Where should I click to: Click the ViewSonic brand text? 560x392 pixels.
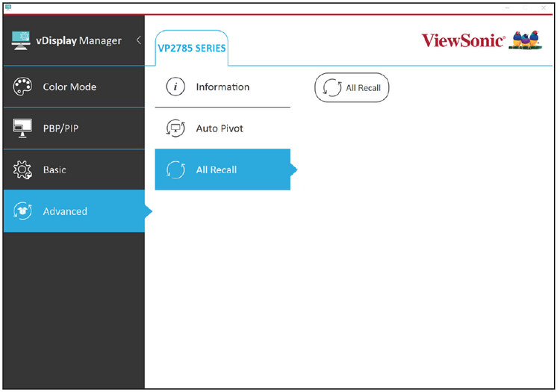(x=463, y=40)
